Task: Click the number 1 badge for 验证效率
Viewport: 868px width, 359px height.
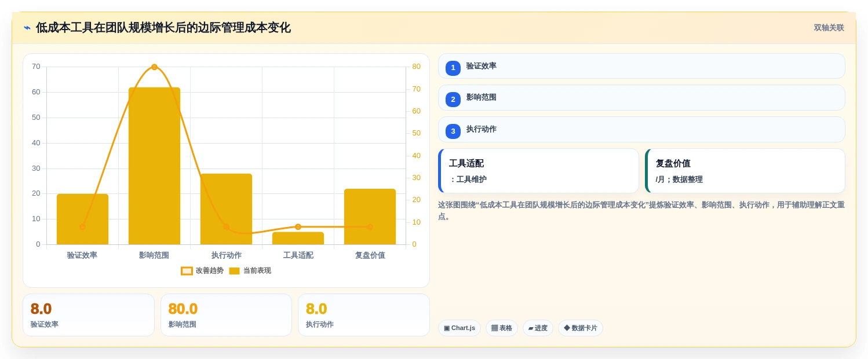Action: point(453,68)
